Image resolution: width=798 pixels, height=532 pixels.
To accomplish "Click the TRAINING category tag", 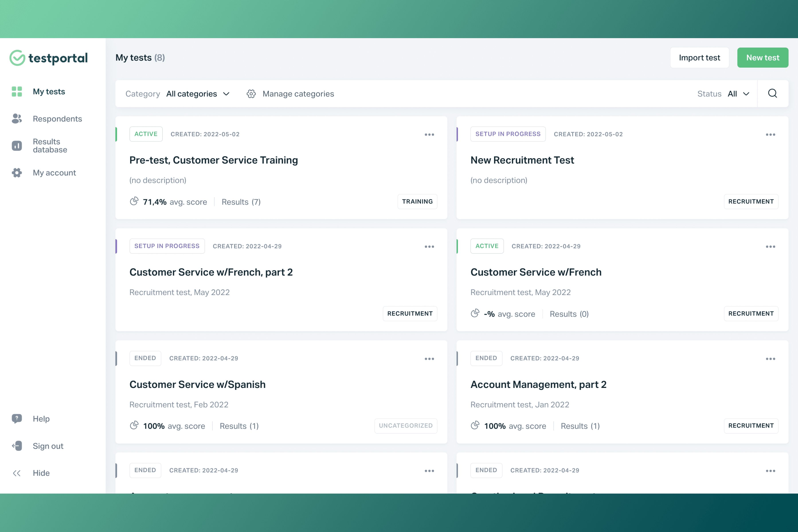I will (417, 201).
